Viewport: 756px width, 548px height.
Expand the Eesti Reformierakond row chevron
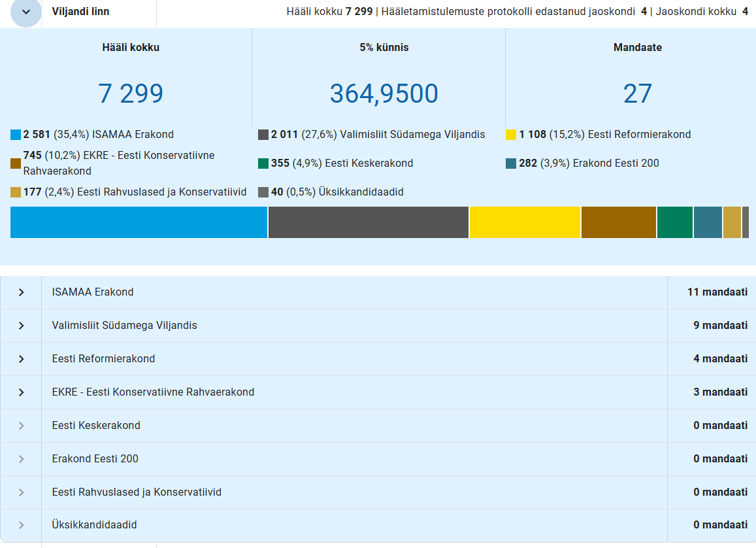pyautogui.click(x=21, y=359)
